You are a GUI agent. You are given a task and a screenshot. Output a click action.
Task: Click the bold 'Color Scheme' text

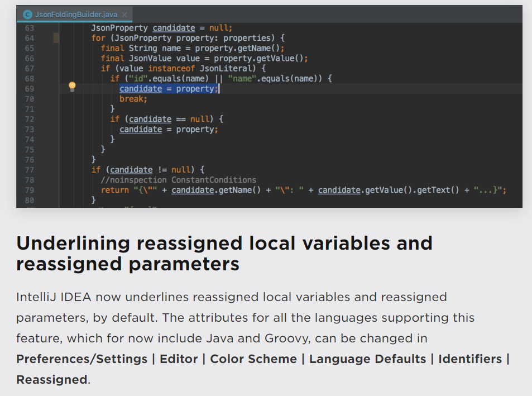coord(253,359)
